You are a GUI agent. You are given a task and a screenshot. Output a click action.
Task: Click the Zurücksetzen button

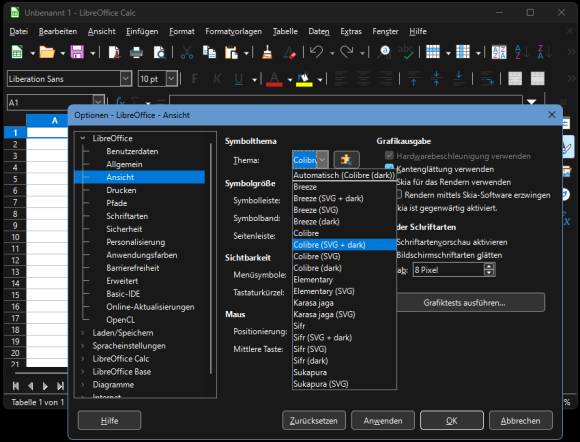[314, 420]
